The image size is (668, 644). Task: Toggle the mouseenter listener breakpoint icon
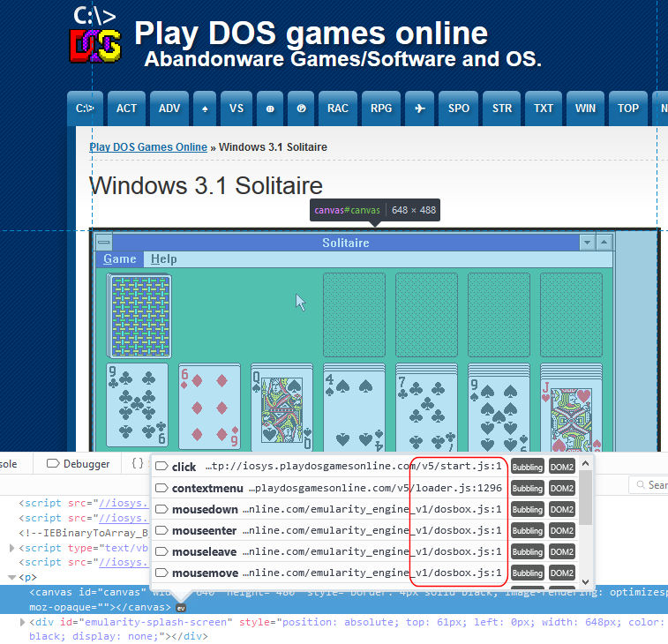pyautogui.click(x=161, y=530)
